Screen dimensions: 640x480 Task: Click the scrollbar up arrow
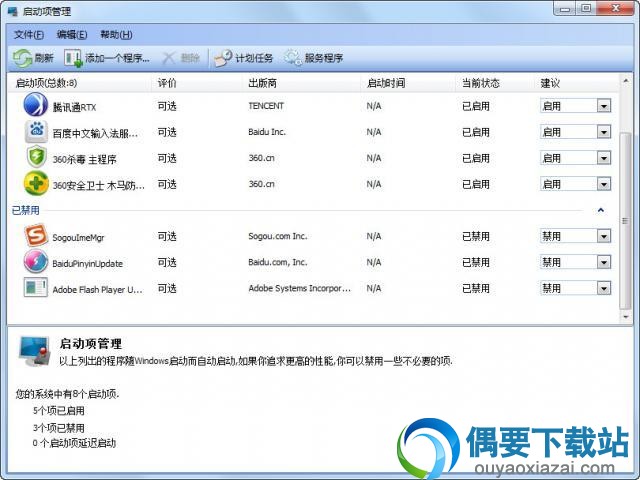click(x=626, y=81)
